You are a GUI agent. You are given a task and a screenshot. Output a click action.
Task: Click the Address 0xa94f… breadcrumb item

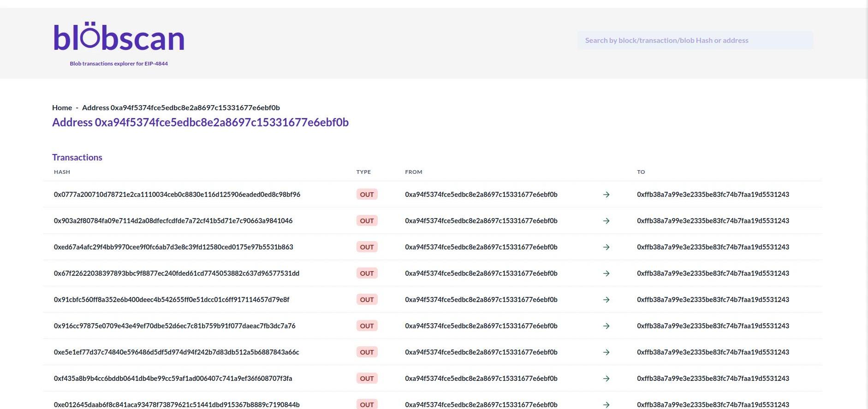181,107
